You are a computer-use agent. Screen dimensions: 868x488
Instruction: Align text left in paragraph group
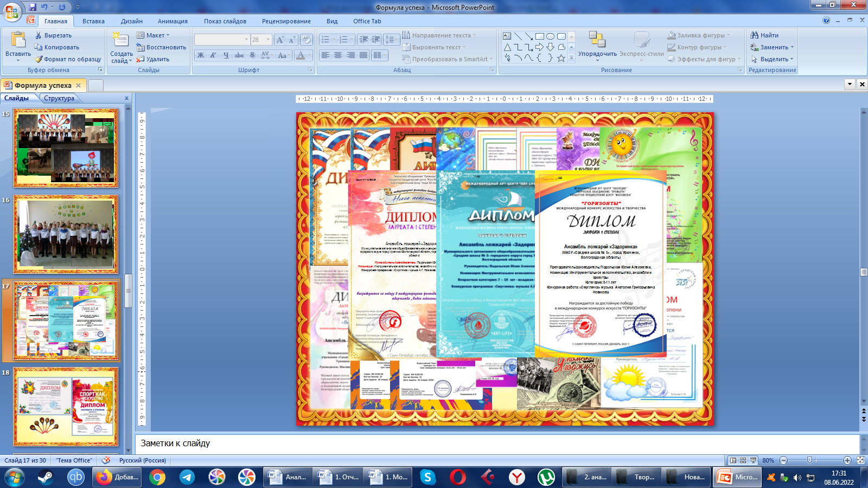pyautogui.click(x=325, y=55)
